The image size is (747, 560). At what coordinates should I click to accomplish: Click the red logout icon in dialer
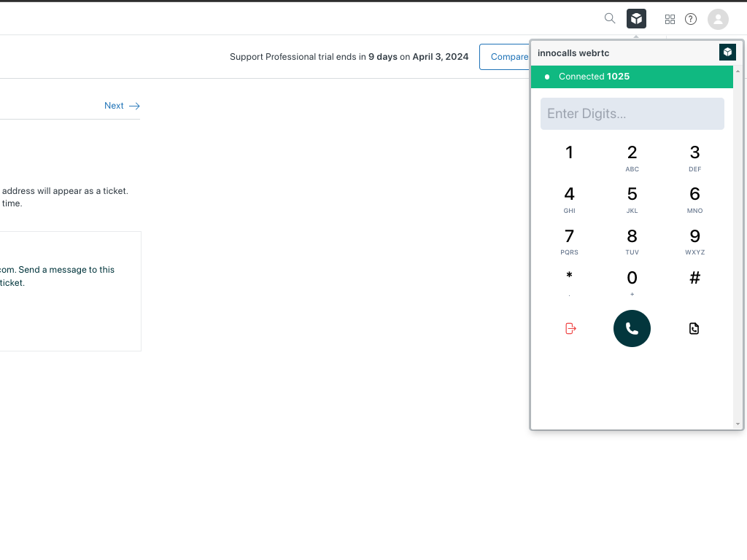(570, 329)
